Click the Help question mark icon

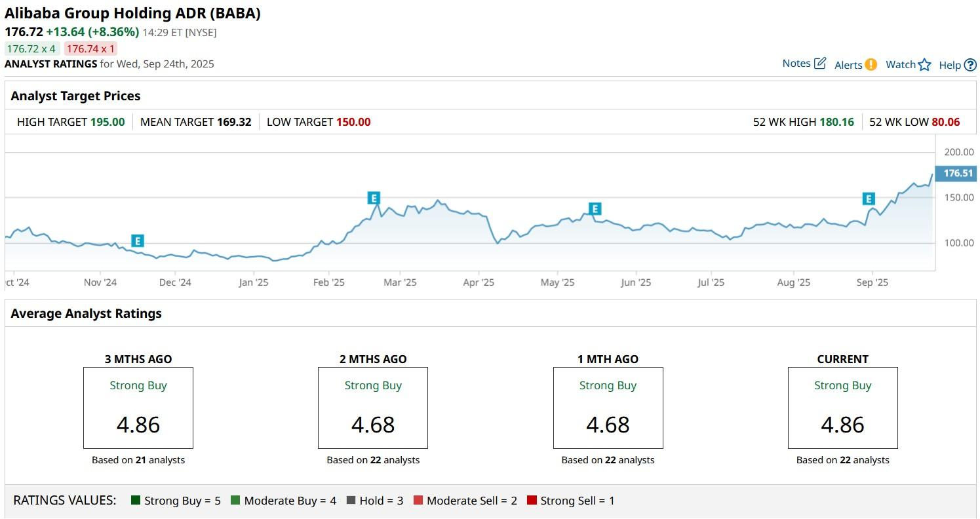coord(970,65)
